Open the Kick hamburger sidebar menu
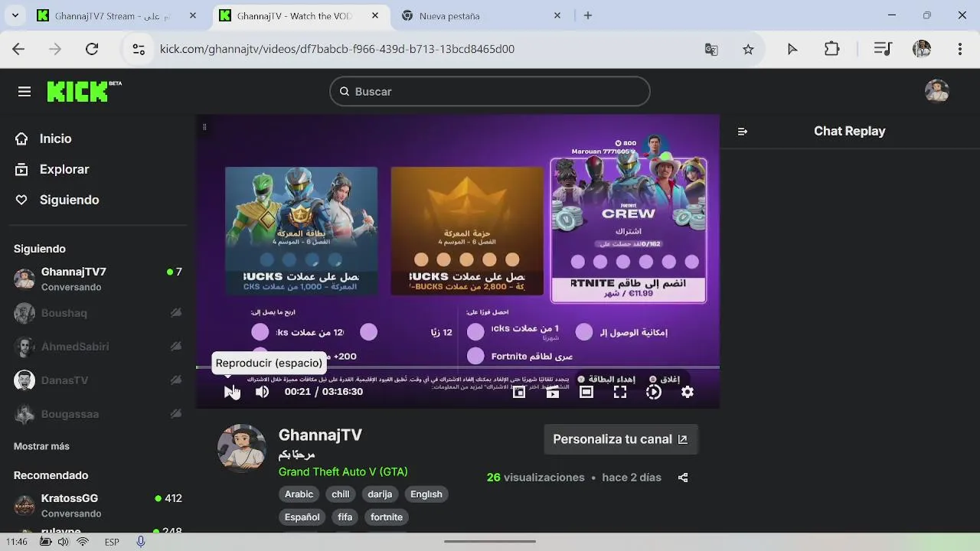This screenshot has height=551, width=980. pyautogui.click(x=24, y=92)
